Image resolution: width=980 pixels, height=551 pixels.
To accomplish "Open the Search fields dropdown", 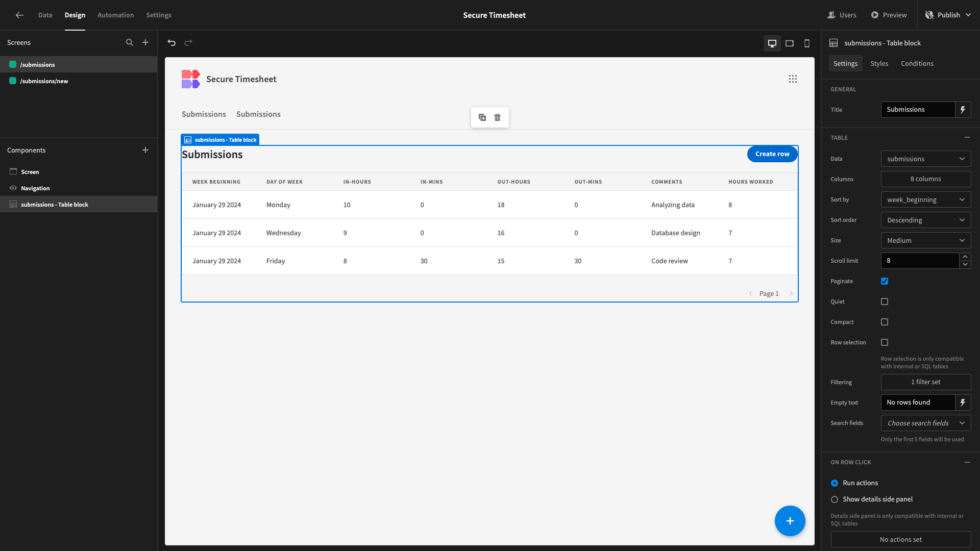I will [x=926, y=423].
